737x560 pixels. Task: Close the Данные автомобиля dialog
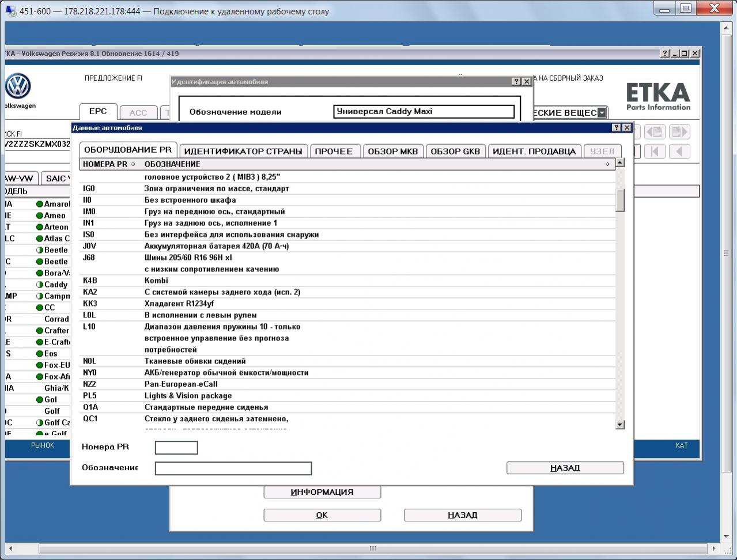[x=627, y=127]
